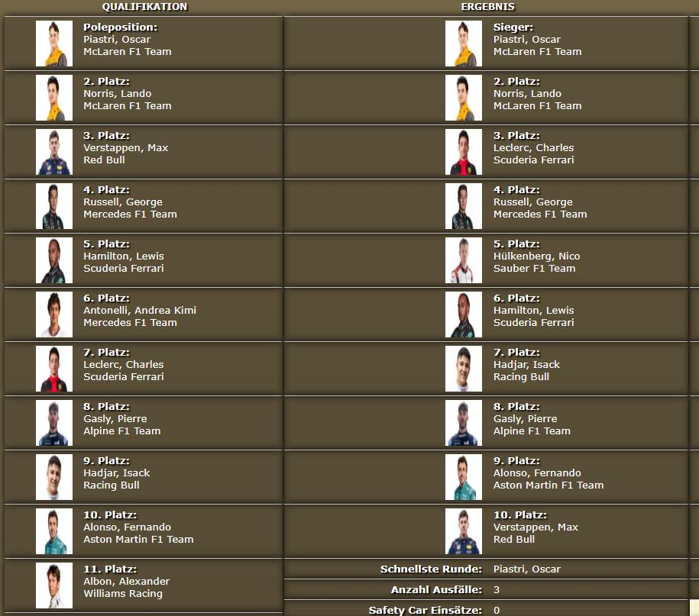Click Albon photo in qualifying 11. Platz
This screenshot has height=616, width=699.
(x=54, y=585)
